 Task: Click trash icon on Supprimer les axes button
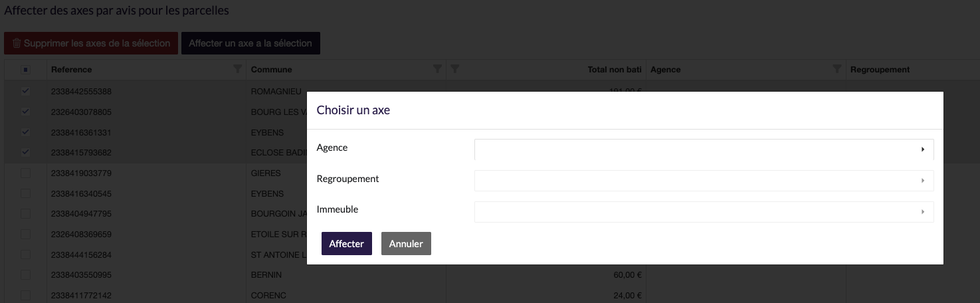pyautogui.click(x=17, y=43)
